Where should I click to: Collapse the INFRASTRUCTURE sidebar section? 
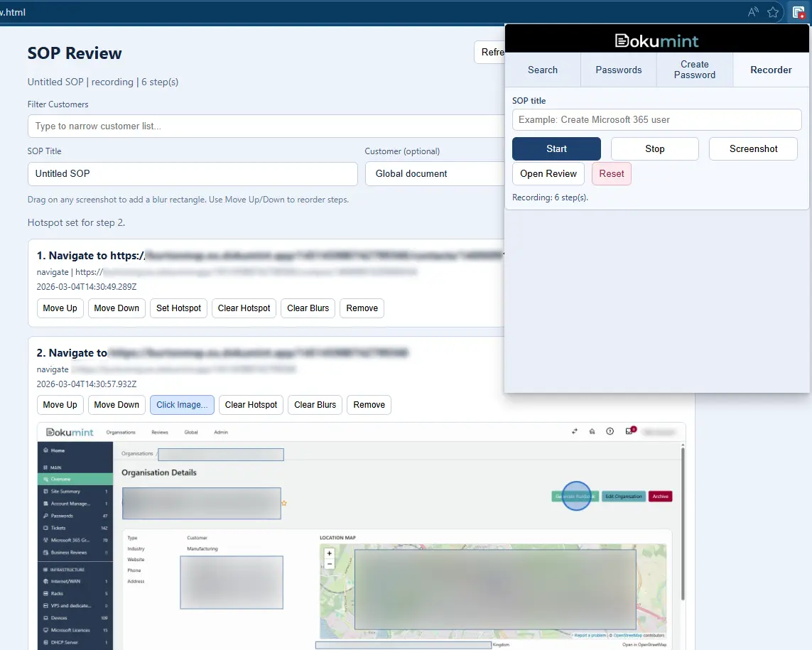(x=68, y=570)
